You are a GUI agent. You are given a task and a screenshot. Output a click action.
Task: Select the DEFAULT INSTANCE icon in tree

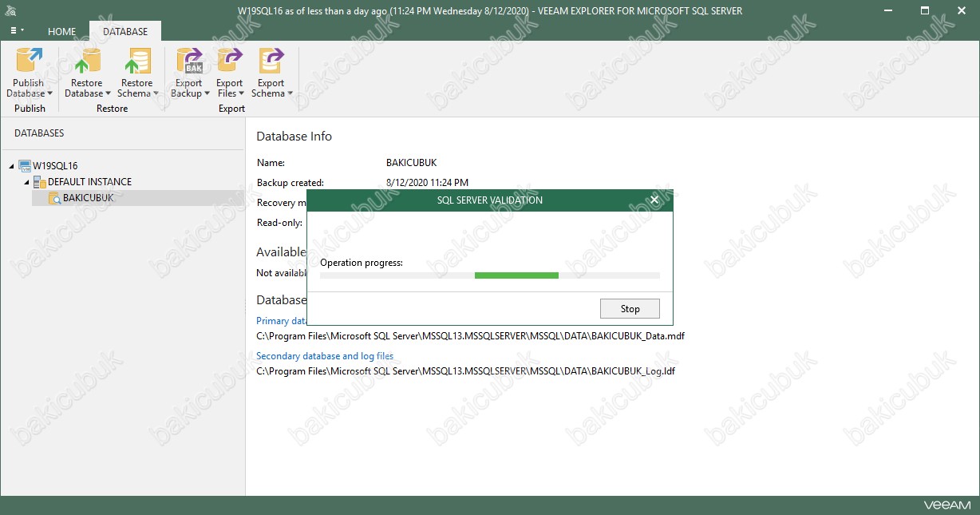pos(40,182)
